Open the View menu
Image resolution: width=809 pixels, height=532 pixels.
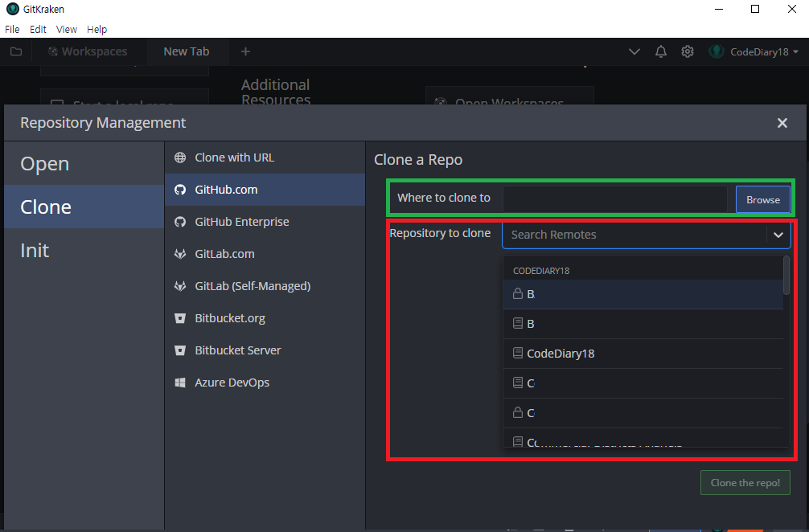point(67,30)
